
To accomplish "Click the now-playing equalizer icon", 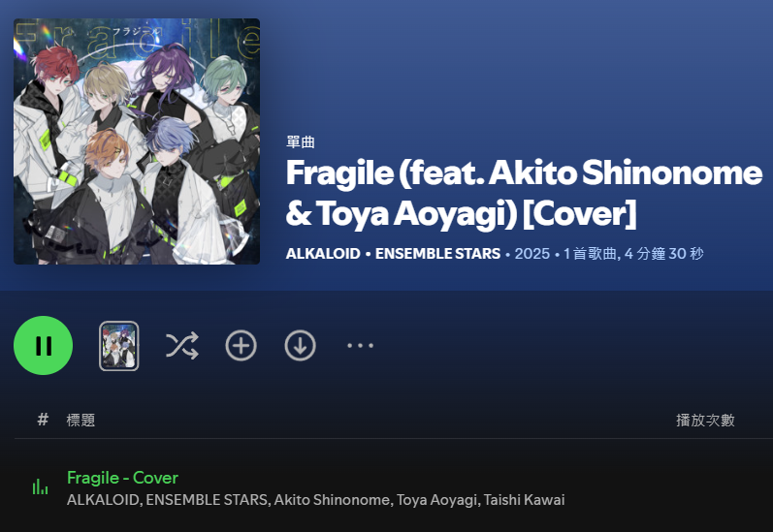I will coord(40,486).
